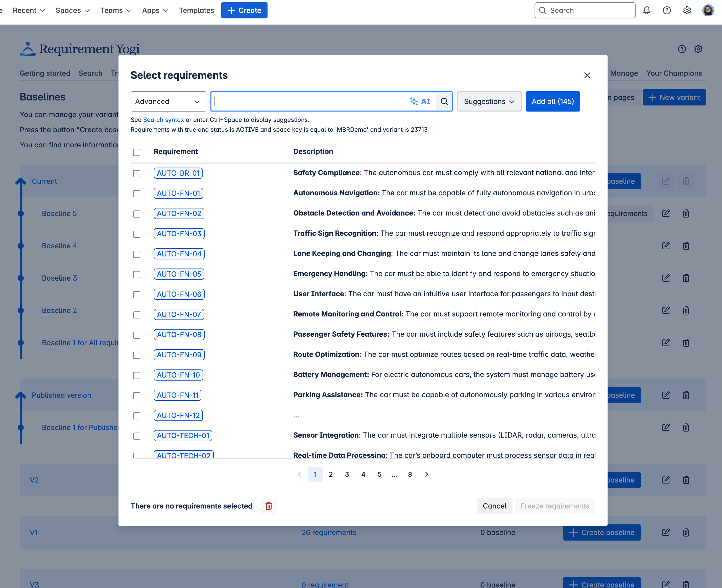Switch to the Getting started tab
This screenshot has width=722, height=588.
coord(45,73)
